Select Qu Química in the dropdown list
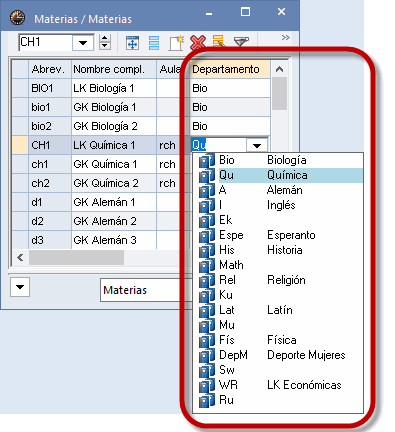Screen dimensions: 395x432 [x=278, y=175]
